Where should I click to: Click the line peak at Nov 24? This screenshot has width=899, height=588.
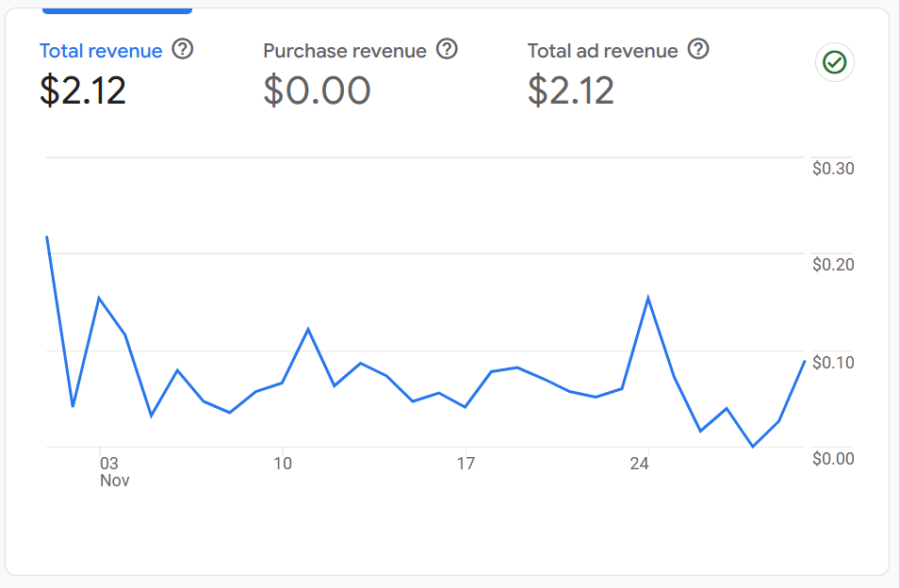click(648, 298)
